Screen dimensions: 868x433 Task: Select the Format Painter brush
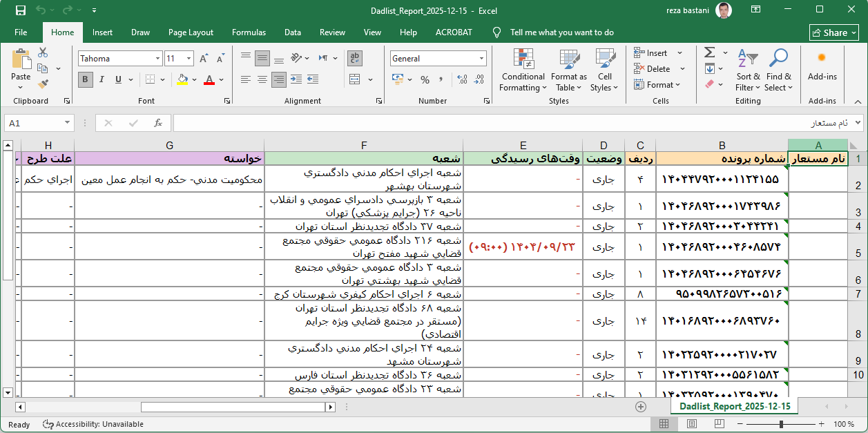[43, 84]
